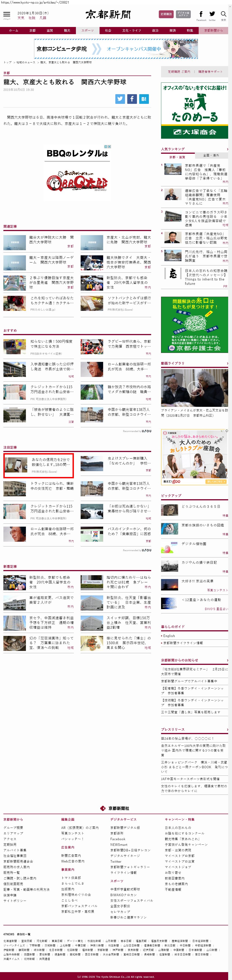Open 定期購読 ご案内 link
This screenshot has height=980, width=232.
[179, 71]
